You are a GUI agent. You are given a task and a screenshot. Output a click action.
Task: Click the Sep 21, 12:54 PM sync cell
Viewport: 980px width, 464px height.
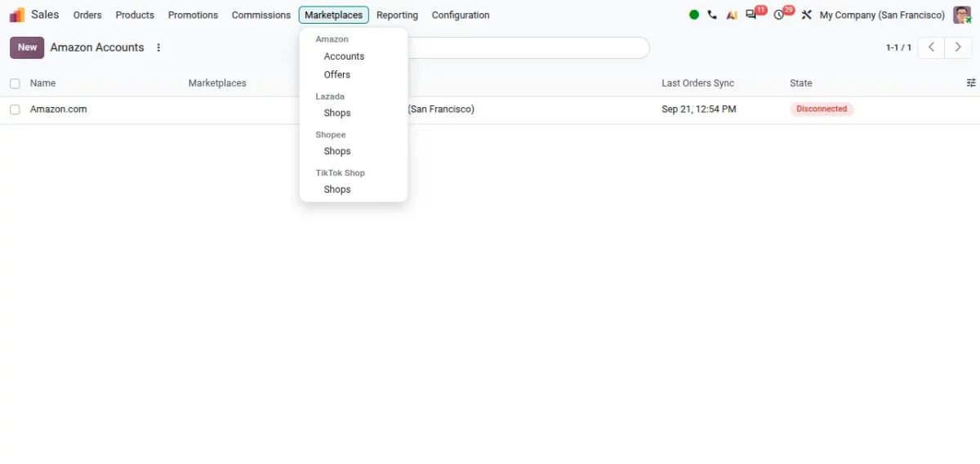[x=698, y=109]
